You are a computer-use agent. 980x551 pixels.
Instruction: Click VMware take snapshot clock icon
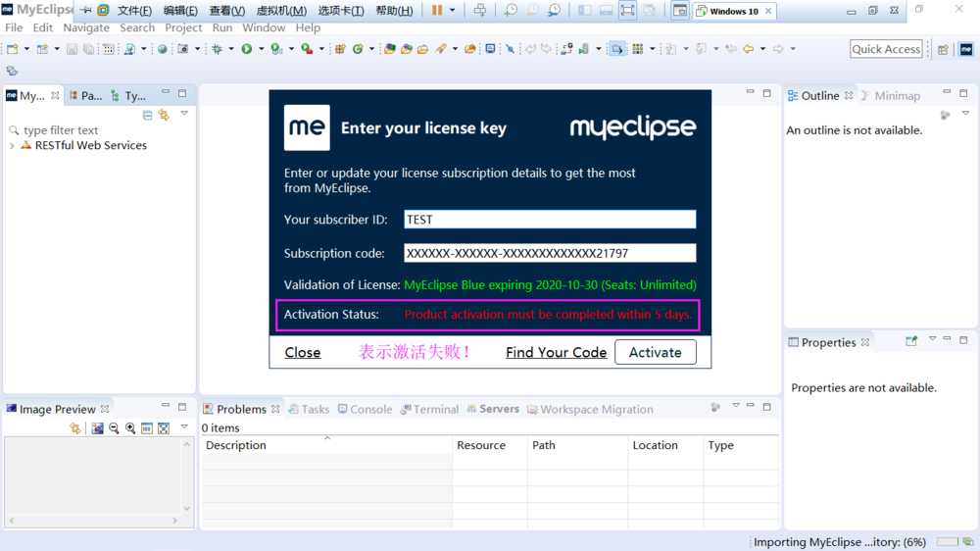click(x=511, y=10)
